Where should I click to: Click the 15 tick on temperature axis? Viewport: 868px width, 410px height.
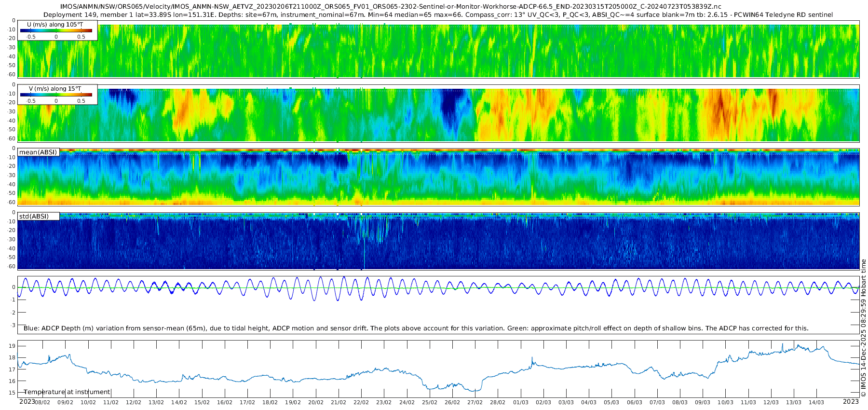click(x=12, y=393)
